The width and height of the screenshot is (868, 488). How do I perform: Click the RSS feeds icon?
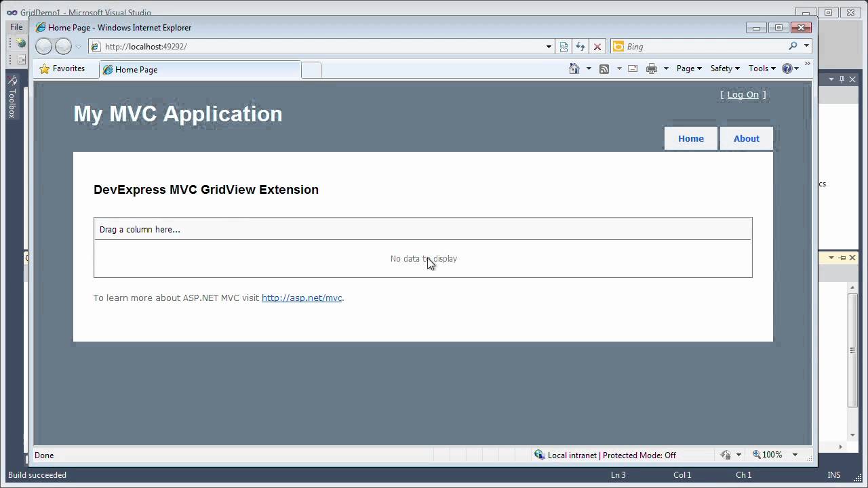[604, 68]
